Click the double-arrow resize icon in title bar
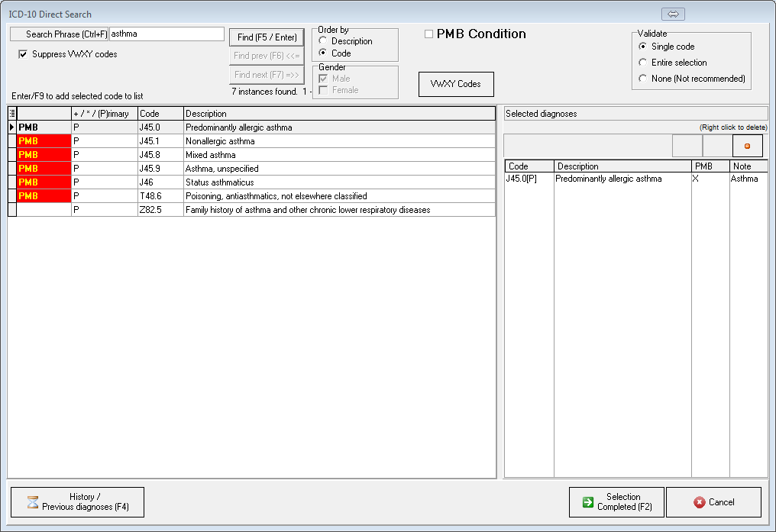 pyautogui.click(x=673, y=15)
